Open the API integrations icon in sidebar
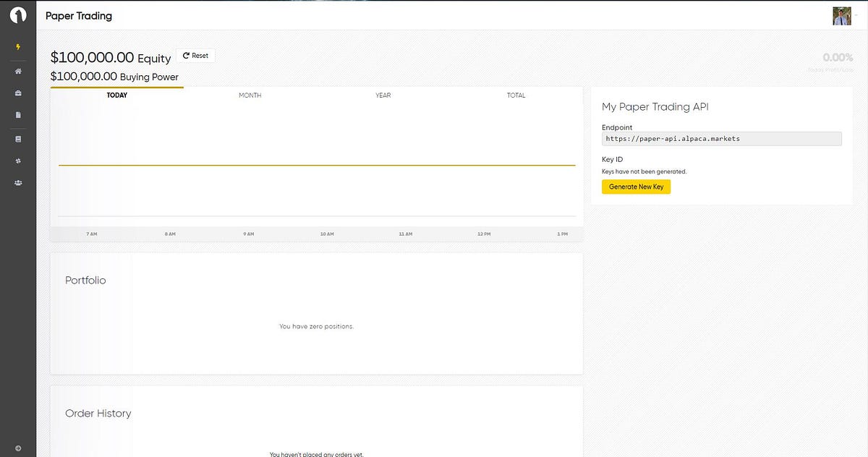868x457 pixels. (18, 161)
